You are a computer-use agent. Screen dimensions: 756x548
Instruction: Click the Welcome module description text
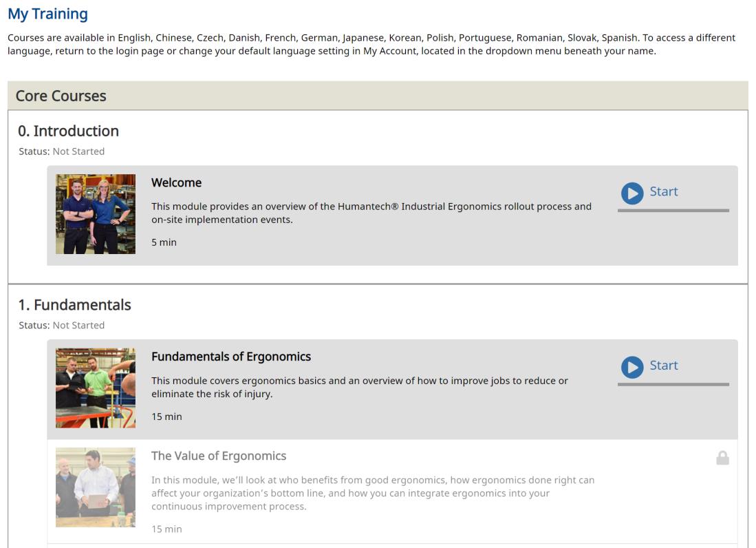371,213
